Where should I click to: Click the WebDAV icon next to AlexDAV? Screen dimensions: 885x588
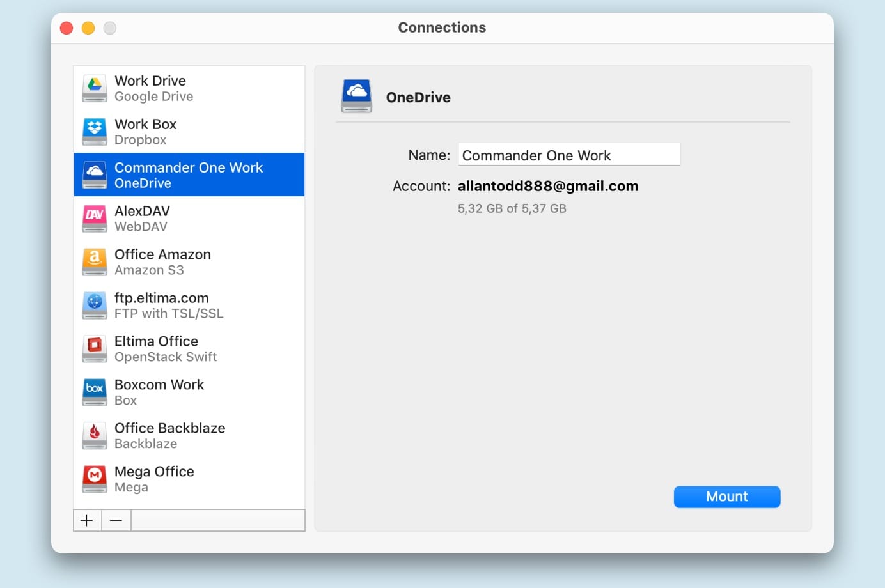[x=95, y=219]
